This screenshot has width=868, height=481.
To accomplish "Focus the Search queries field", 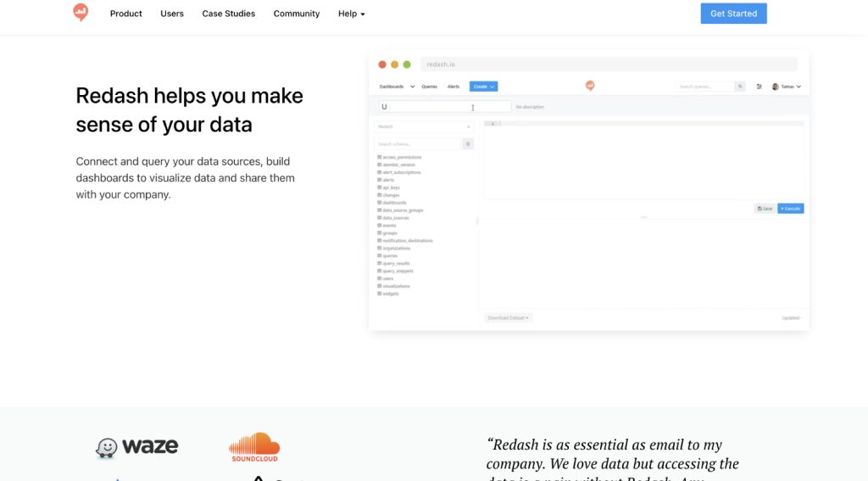I will point(704,87).
